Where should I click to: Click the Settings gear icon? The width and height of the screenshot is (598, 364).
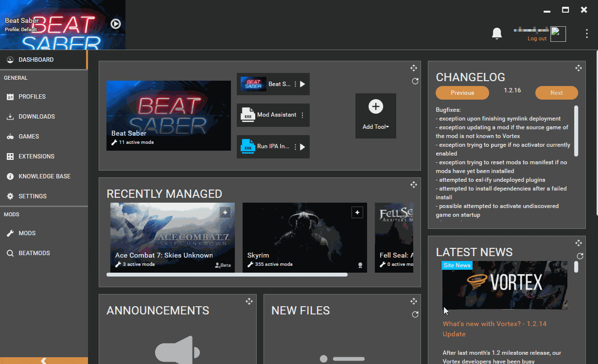[x=10, y=196]
